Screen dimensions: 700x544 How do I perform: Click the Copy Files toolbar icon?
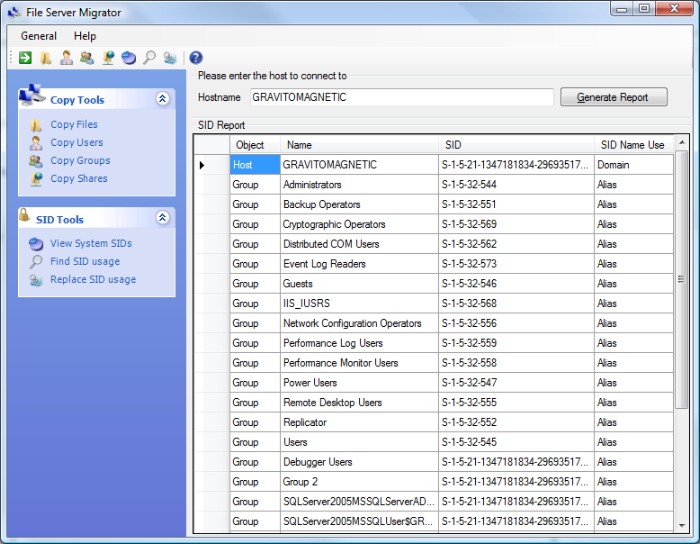tap(45, 58)
